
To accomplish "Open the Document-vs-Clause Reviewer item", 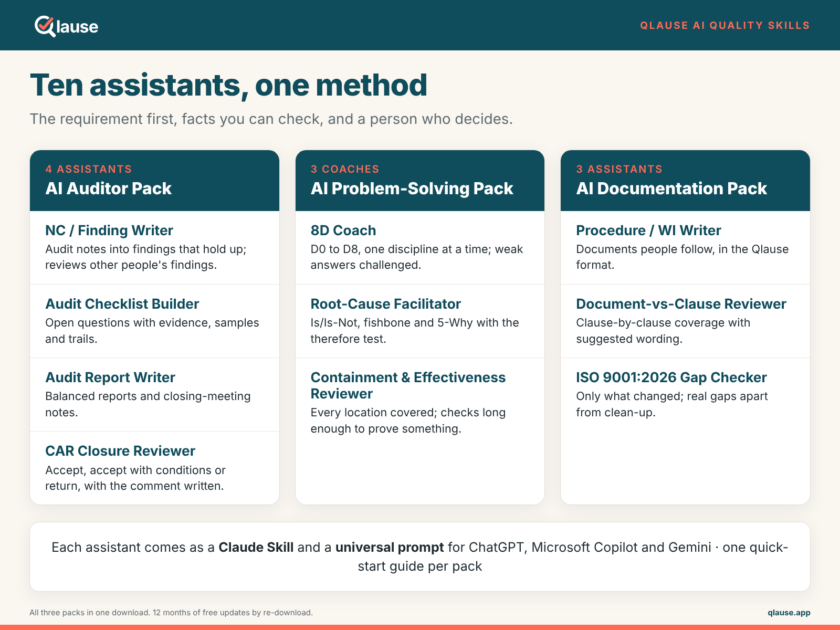I will pyautogui.click(x=685, y=321).
